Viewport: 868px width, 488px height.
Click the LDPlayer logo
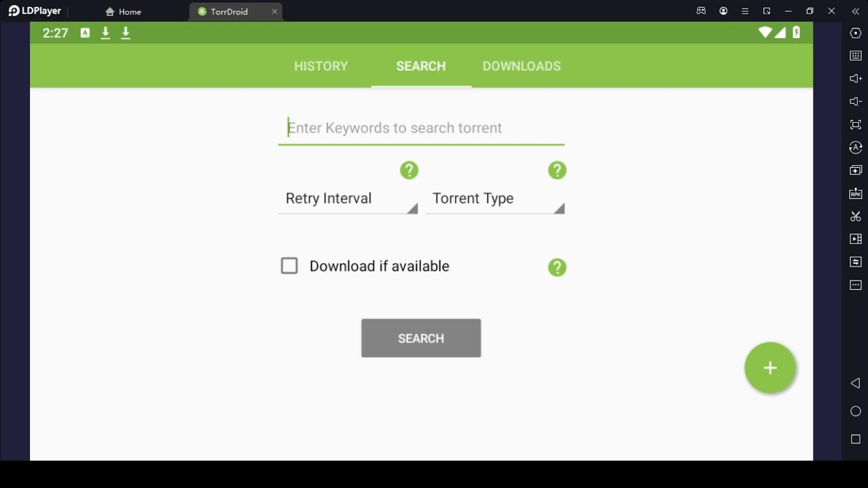point(35,11)
